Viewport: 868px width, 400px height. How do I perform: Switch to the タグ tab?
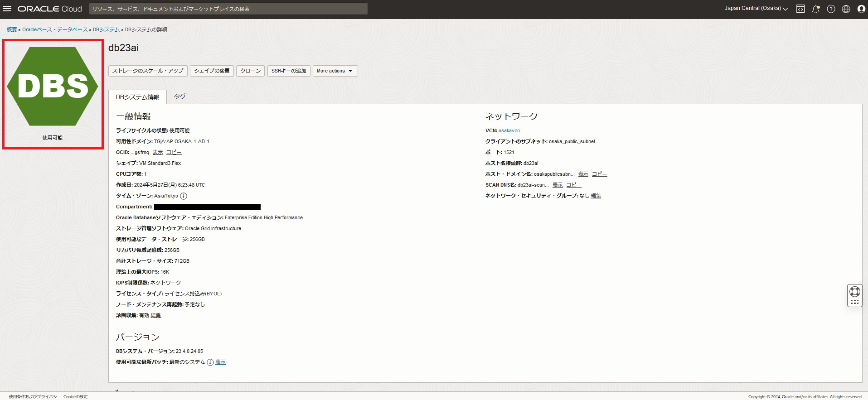180,96
